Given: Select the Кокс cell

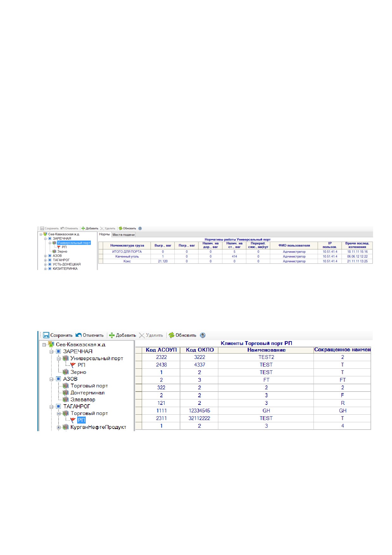Looking at the screenshot, I should click(127, 261).
